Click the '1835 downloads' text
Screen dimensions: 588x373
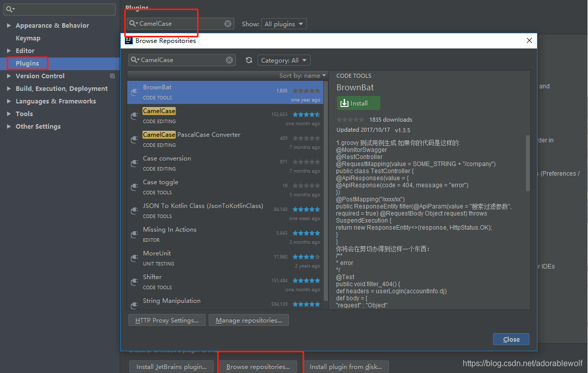[x=391, y=120]
